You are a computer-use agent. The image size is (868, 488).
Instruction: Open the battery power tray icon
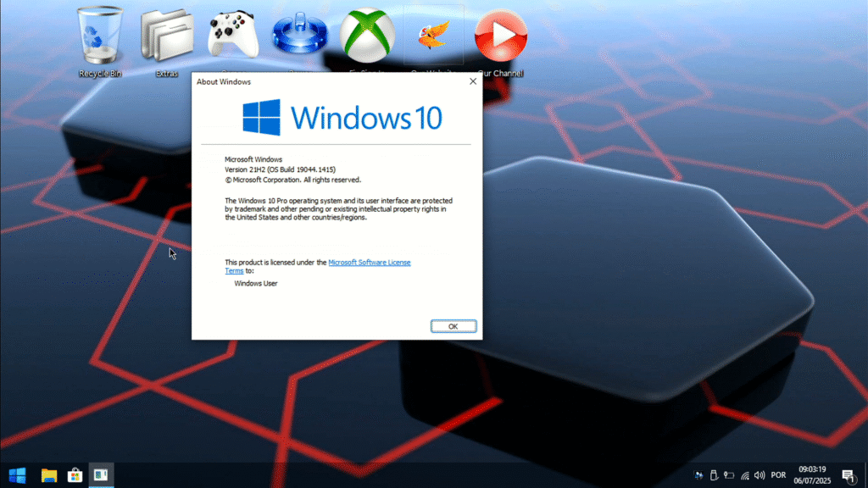(x=729, y=475)
